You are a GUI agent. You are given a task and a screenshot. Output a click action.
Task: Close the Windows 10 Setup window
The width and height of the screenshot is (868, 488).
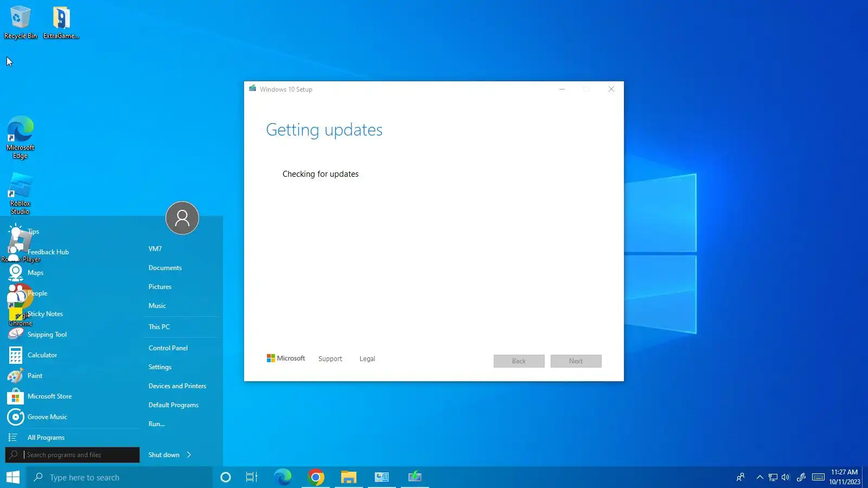[611, 89]
